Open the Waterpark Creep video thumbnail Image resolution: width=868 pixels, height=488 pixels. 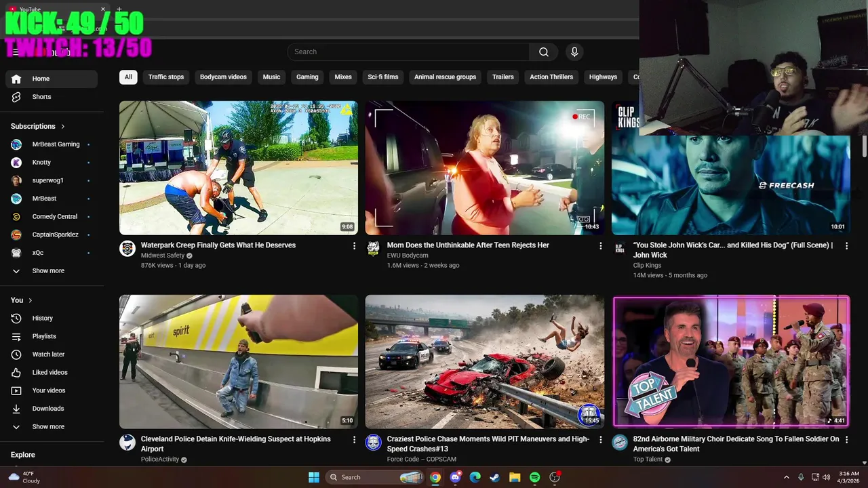click(239, 168)
